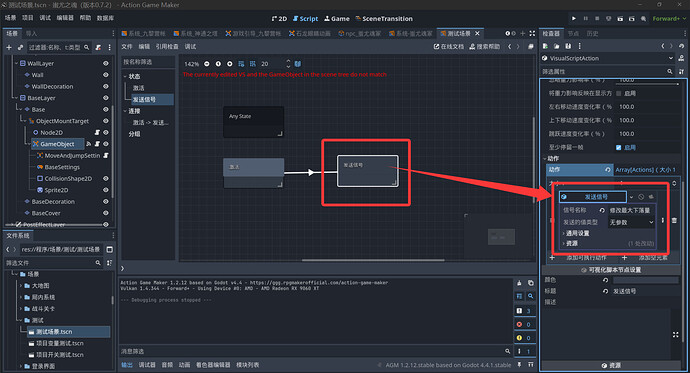Screen dimensions: 690x373
Task: Toggle visibility of Sprite2D node
Action: 106,190
